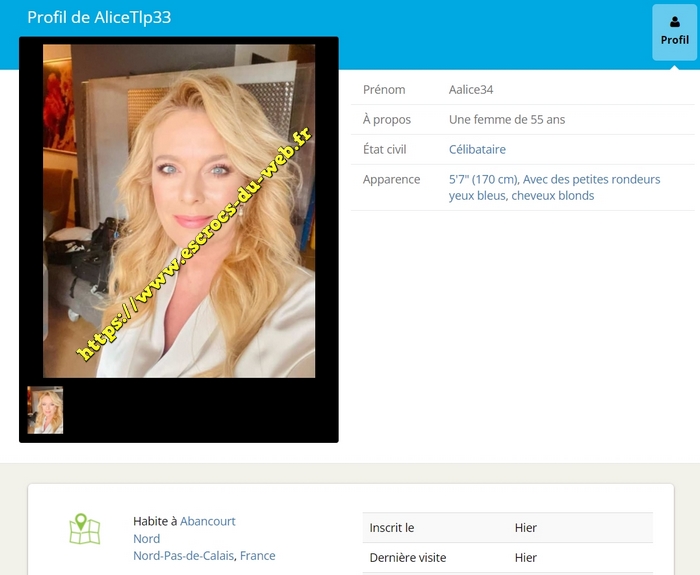Click the green map location icon
Screen dimensions: 700x575
[x=84, y=529]
